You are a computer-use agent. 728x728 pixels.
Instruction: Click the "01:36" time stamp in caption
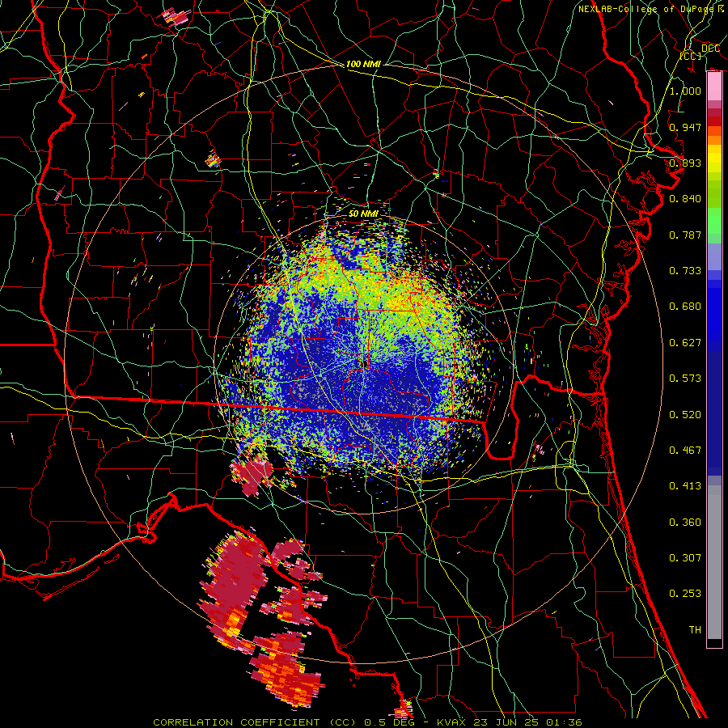564,722
